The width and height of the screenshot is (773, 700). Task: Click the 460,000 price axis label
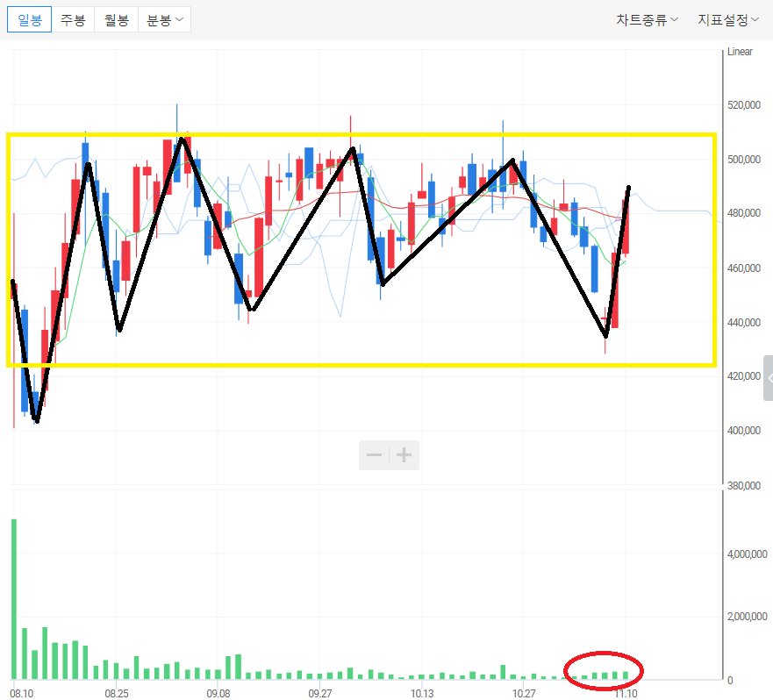744,268
